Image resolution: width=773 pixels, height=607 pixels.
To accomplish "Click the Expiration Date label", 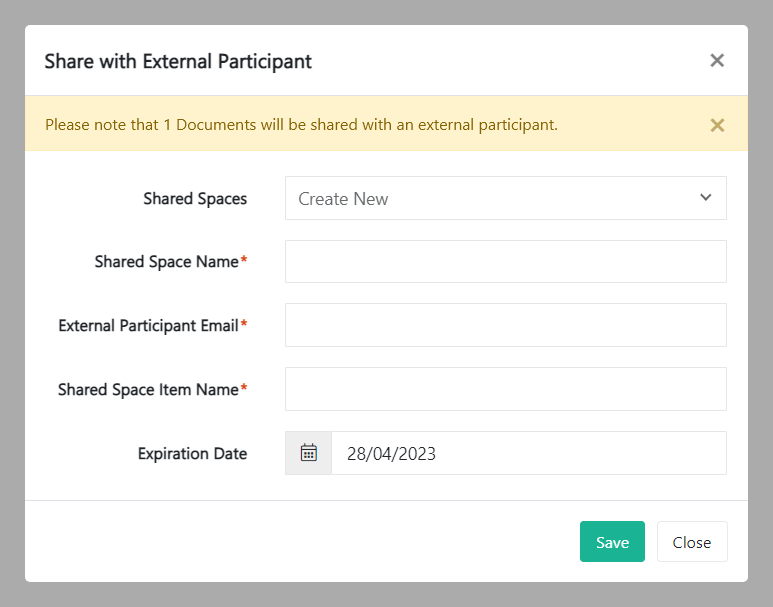I will 192,453.
